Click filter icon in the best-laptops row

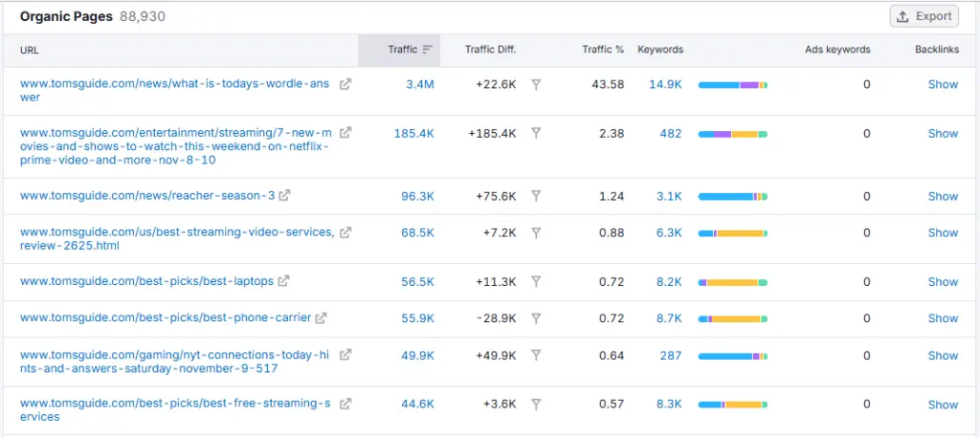tap(536, 281)
